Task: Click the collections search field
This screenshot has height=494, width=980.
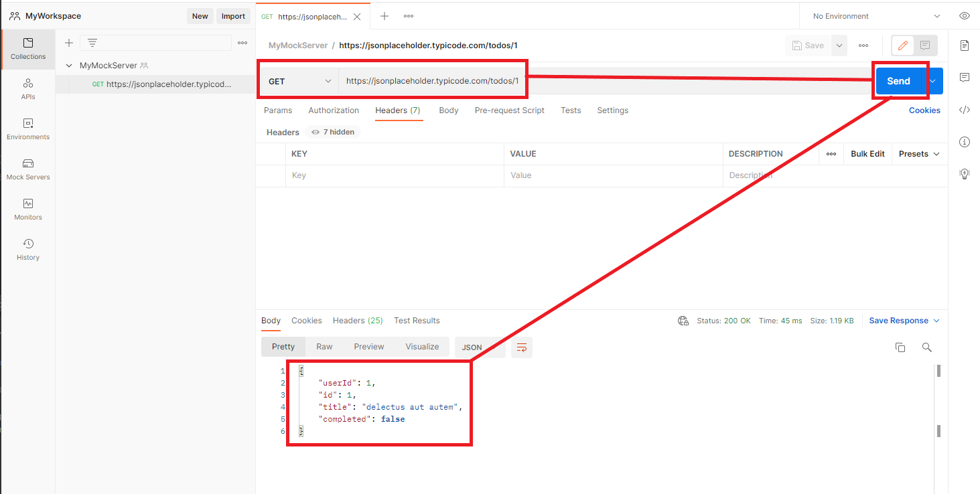Action: [155, 43]
